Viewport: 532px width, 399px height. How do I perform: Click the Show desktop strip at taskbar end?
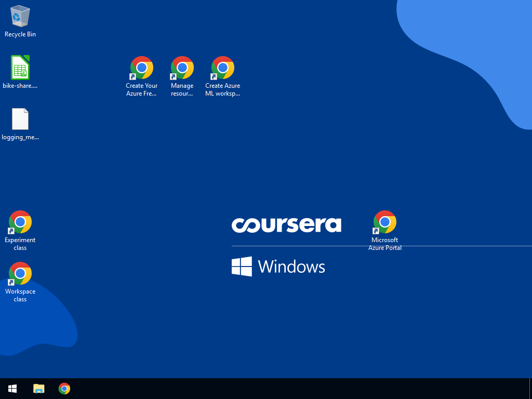(530, 389)
